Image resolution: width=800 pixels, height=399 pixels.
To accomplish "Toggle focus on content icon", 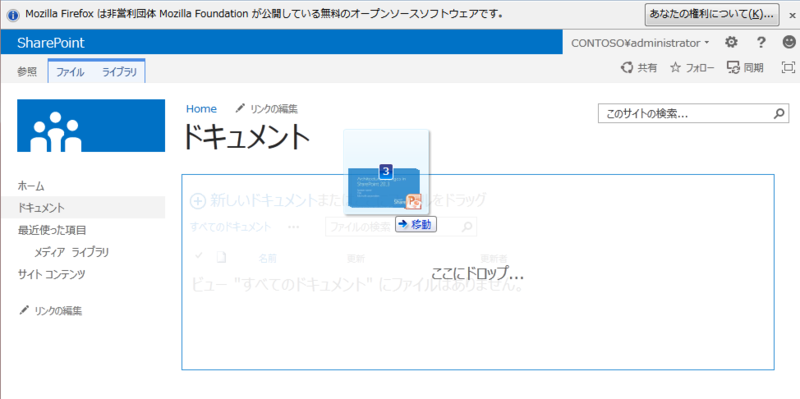I will (788, 67).
